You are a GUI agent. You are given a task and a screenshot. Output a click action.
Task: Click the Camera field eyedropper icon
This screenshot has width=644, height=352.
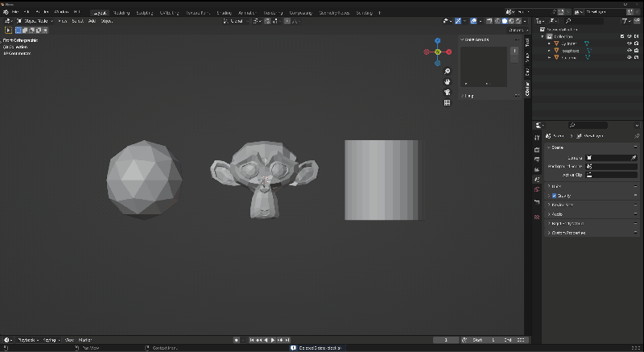634,158
